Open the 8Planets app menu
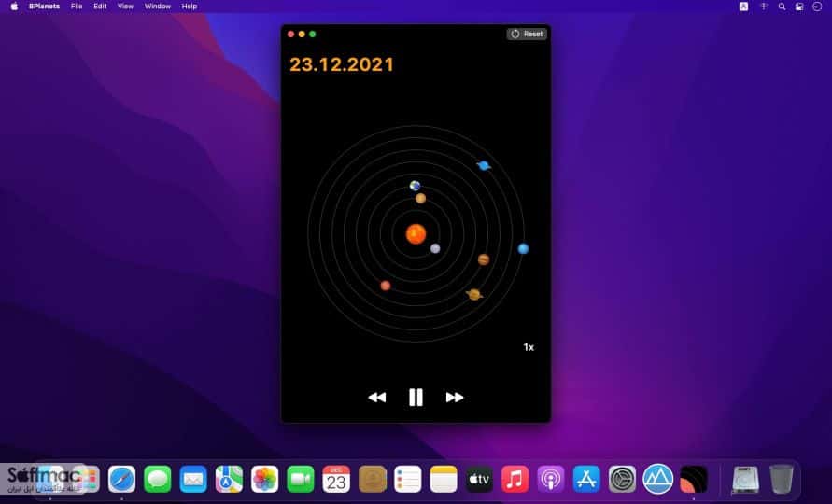This screenshot has width=832, height=504. click(x=44, y=7)
